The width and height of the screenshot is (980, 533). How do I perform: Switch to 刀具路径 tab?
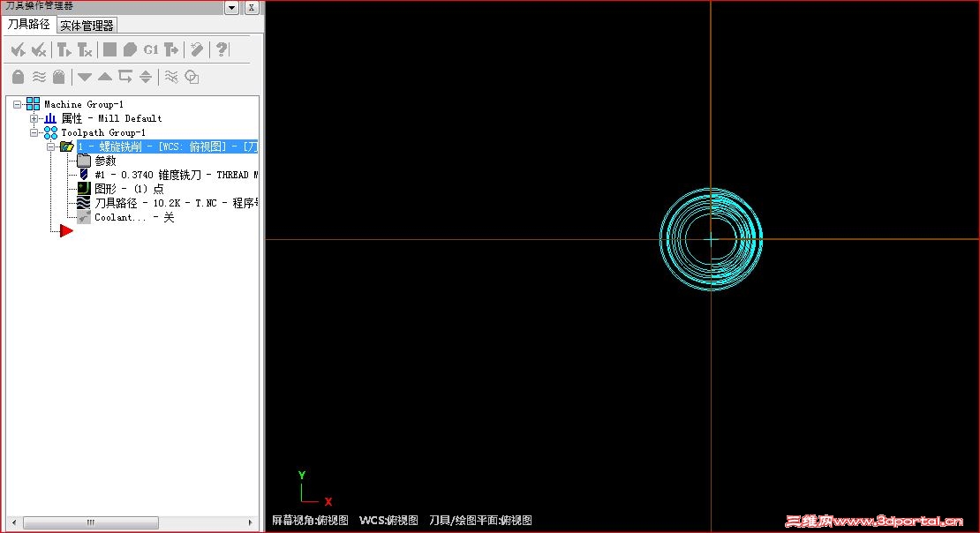(29, 25)
